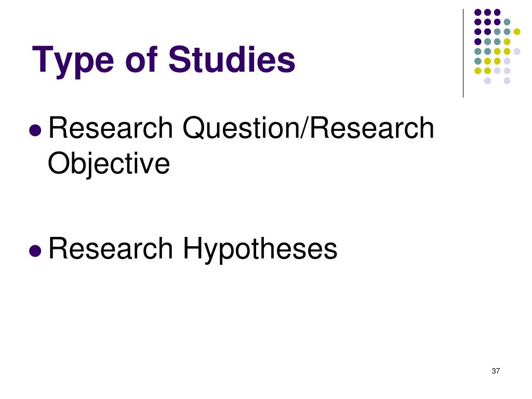Click the thin vertical divider line

tap(463, 54)
